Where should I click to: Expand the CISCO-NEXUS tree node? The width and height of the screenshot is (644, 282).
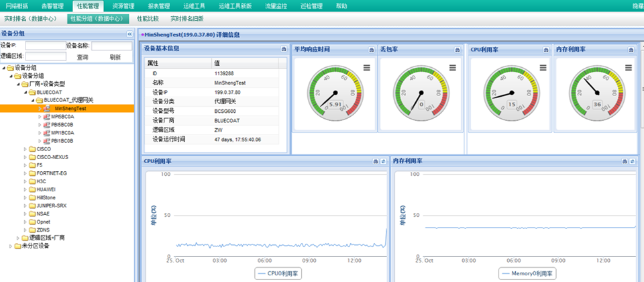click(25, 157)
